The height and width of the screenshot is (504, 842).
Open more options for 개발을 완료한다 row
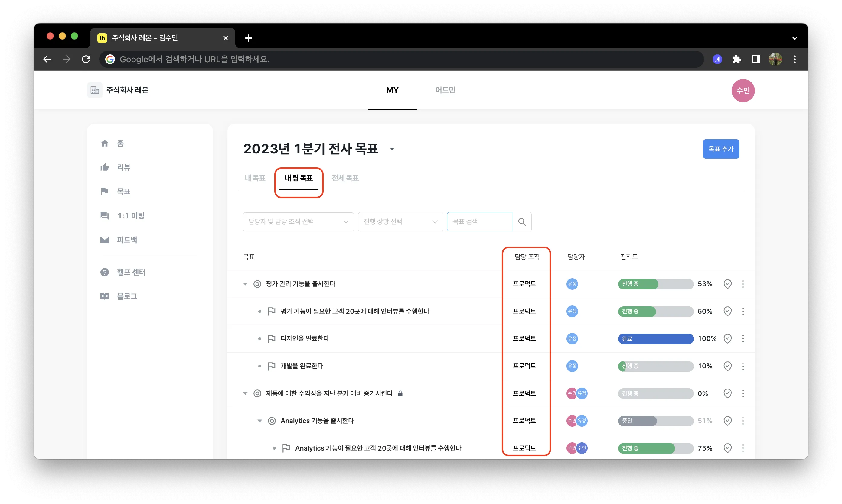(x=743, y=366)
